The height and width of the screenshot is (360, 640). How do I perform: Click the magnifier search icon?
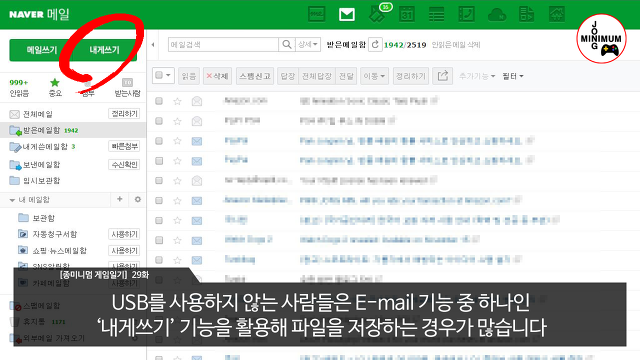click(x=287, y=44)
